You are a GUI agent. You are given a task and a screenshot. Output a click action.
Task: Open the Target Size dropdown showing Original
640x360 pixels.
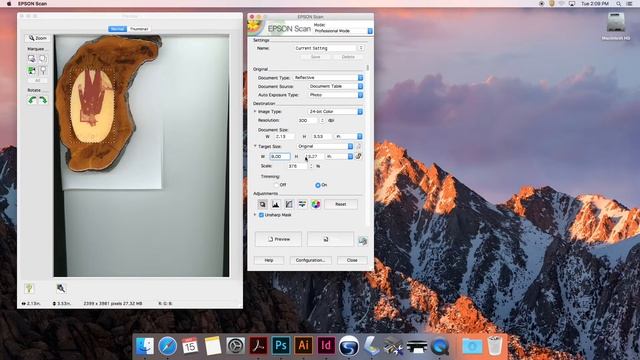[325, 146]
